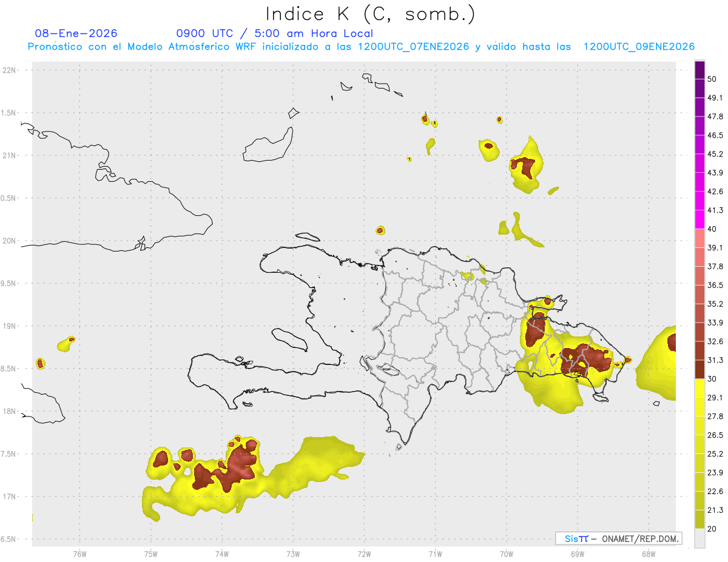Click the colorbar value 27.8
The height and width of the screenshot is (562, 728).
(x=715, y=416)
